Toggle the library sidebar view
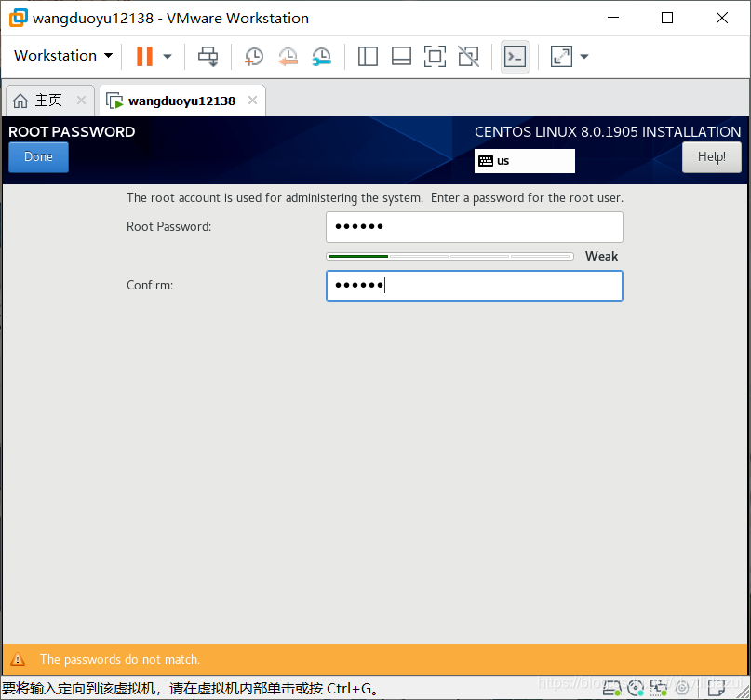The width and height of the screenshot is (751, 700). [368, 56]
